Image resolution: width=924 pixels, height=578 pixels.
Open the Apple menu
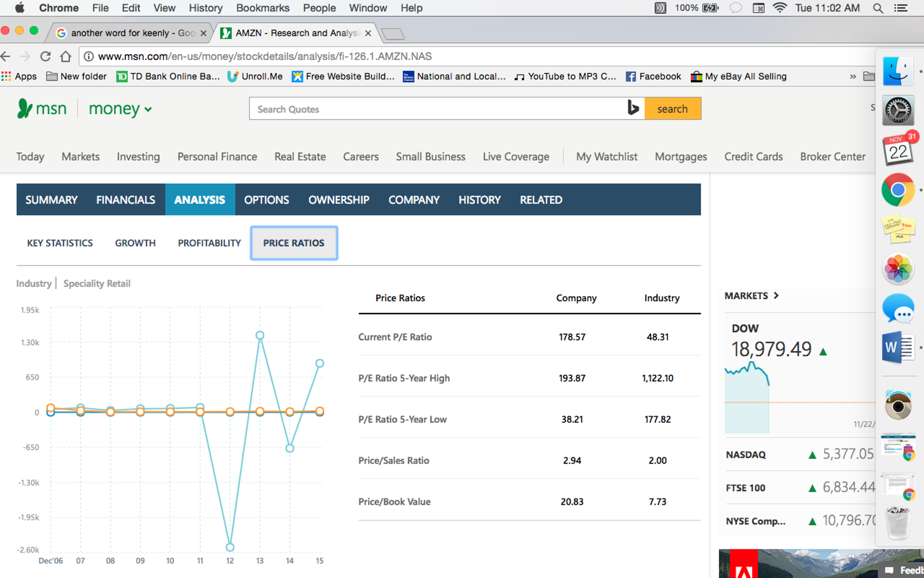[x=20, y=8]
